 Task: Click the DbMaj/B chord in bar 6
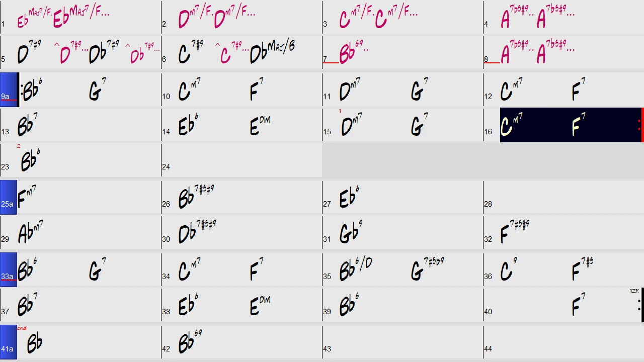272,52
